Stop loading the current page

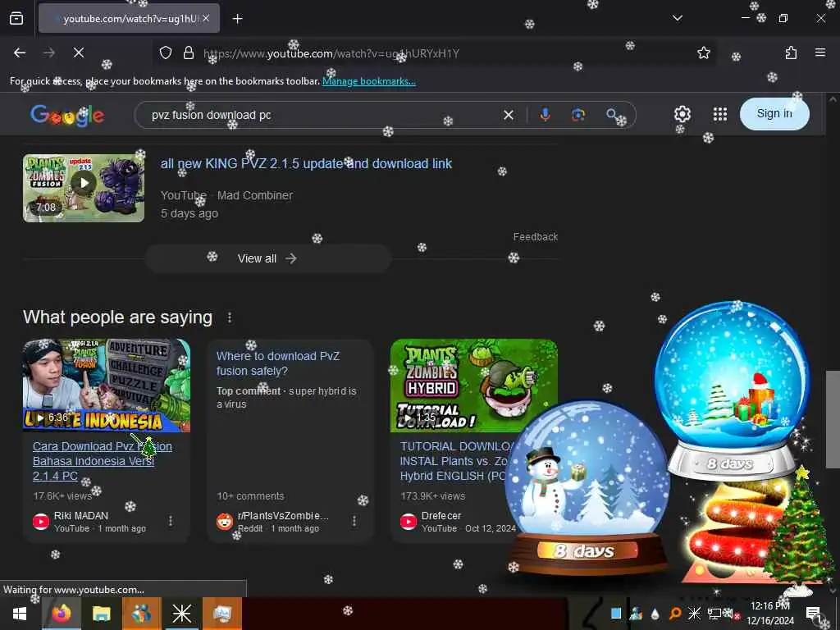tap(78, 52)
